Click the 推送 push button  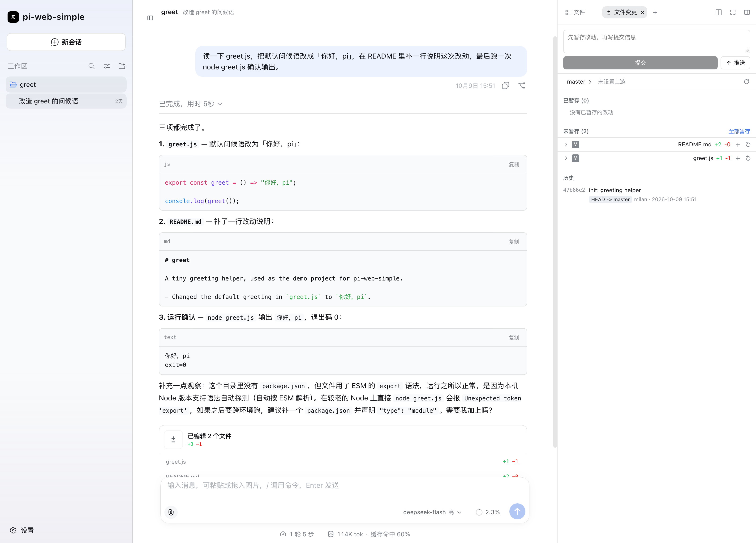(735, 63)
